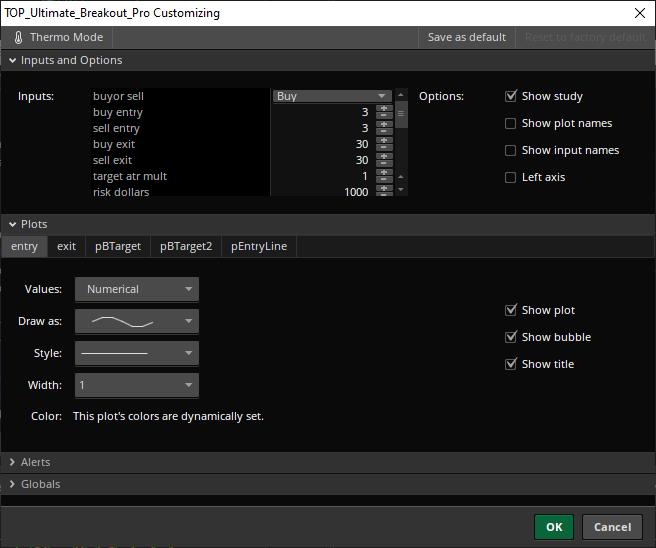The image size is (656, 548).
Task: Expand the Globals section
Action: 40,485
